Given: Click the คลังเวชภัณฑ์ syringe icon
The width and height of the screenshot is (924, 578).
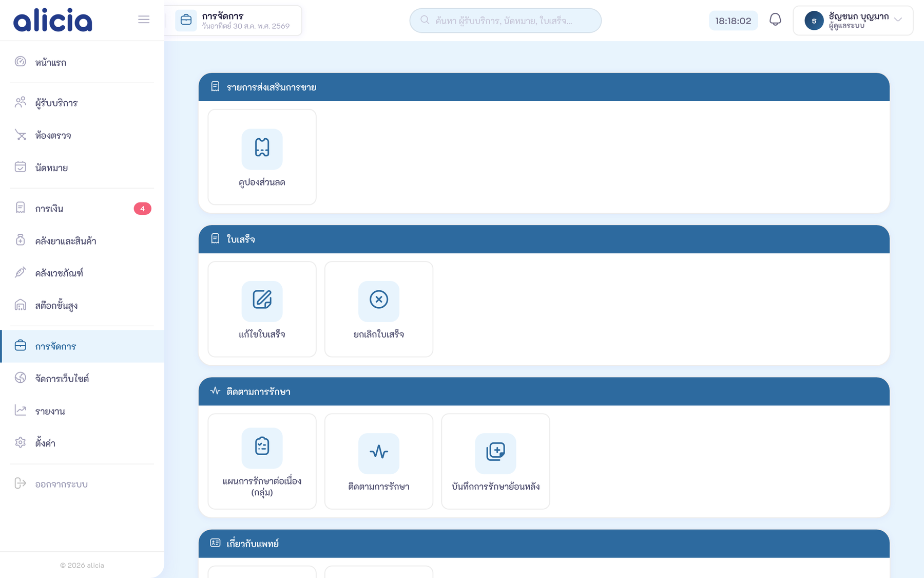Looking at the screenshot, I should pyautogui.click(x=21, y=272).
